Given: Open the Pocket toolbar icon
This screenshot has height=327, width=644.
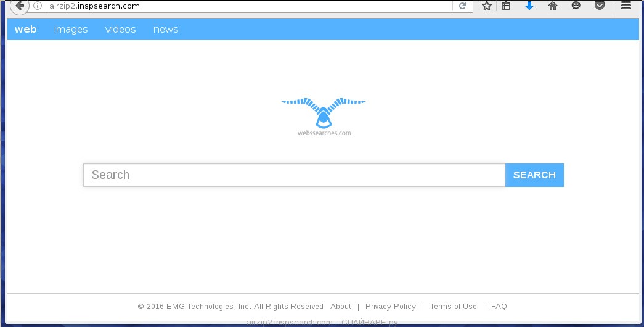Looking at the screenshot, I should point(600,6).
